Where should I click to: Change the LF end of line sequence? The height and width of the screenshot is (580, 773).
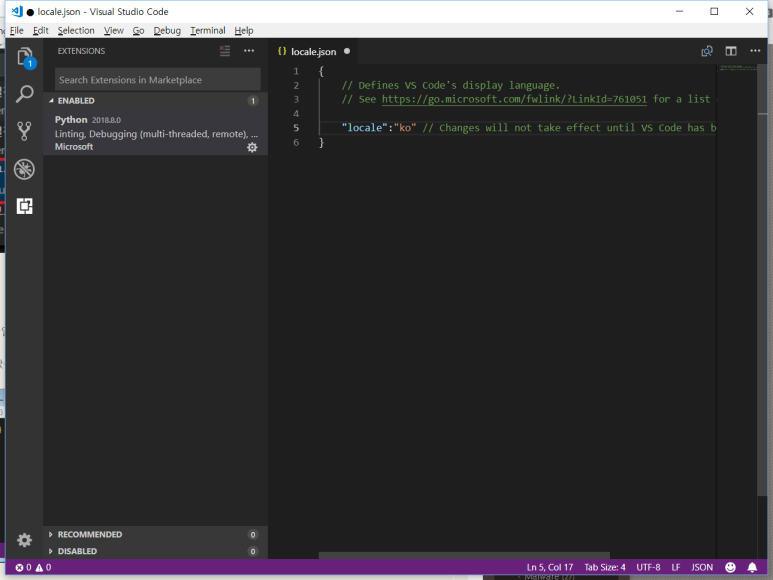click(676, 567)
